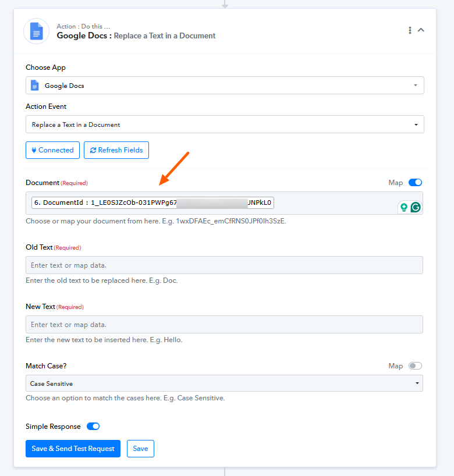Click the Refresh Fields button
This screenshot has height=476, width=454.
coord(116,150)
